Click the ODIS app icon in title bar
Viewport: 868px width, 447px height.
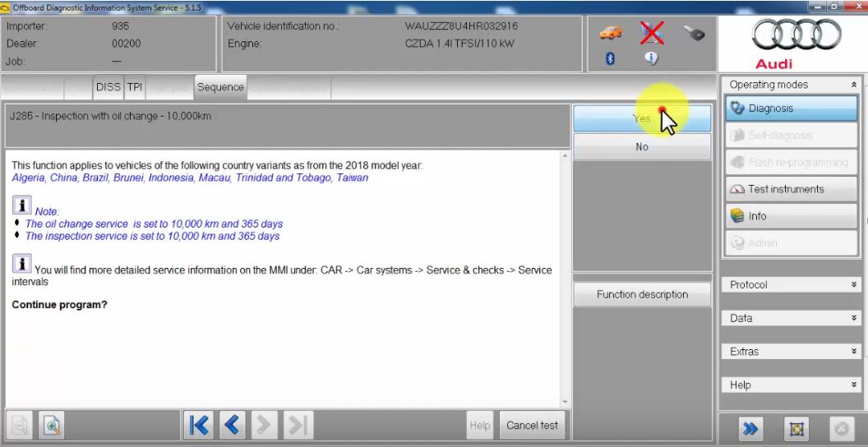(6, 7)
